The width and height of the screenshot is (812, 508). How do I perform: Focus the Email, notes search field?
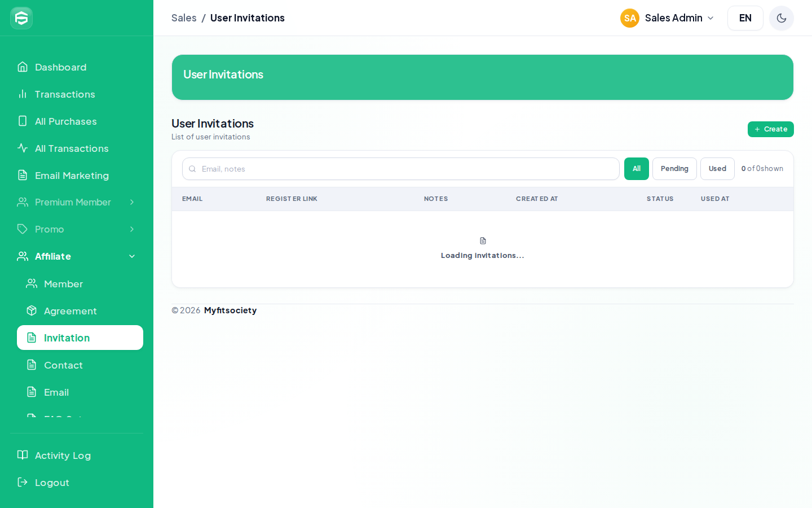tap(401, 169)
